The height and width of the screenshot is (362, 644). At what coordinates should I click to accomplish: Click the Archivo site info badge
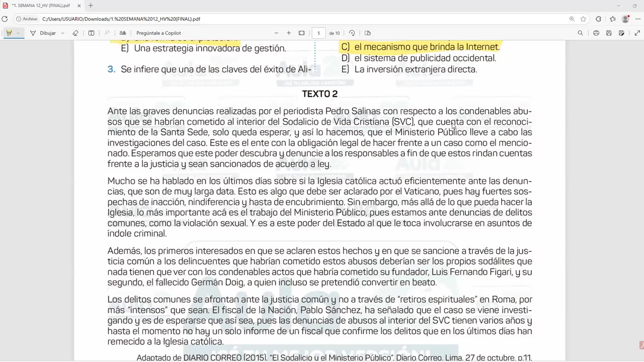point(27,19)
